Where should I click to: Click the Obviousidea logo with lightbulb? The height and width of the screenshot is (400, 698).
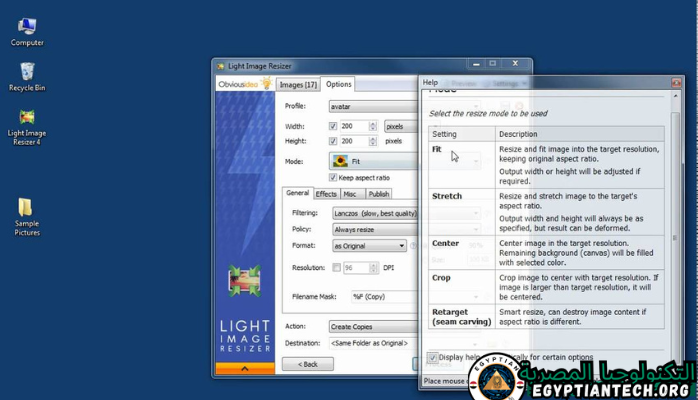pos(244,84)
